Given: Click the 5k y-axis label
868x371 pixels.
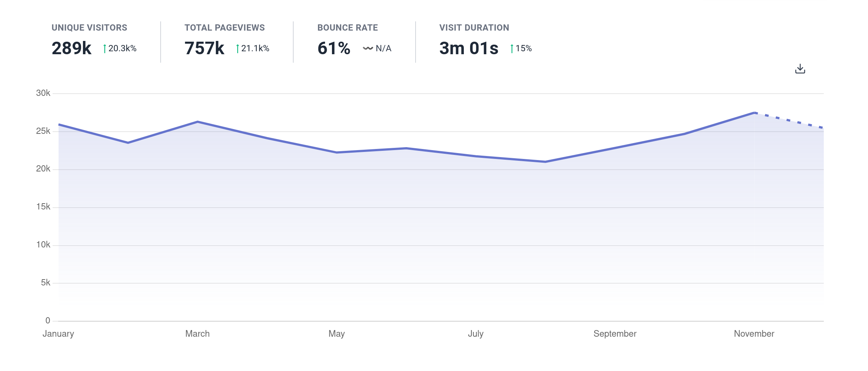Looking at the screenshot, I should 46,282.
